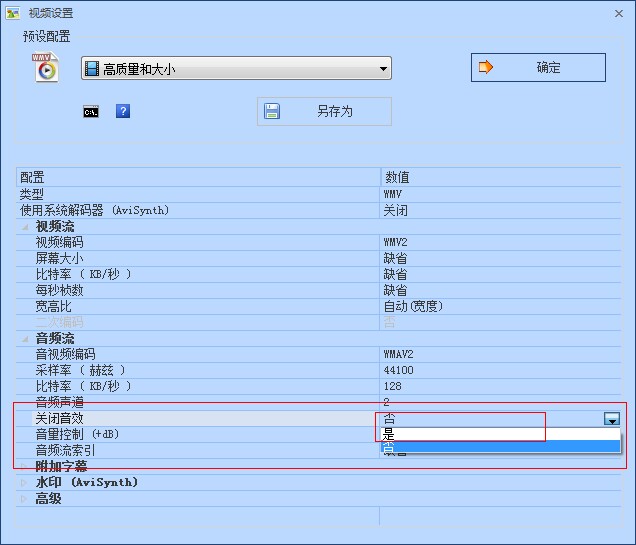Collapse the 视频流 section

coord(25,227)
